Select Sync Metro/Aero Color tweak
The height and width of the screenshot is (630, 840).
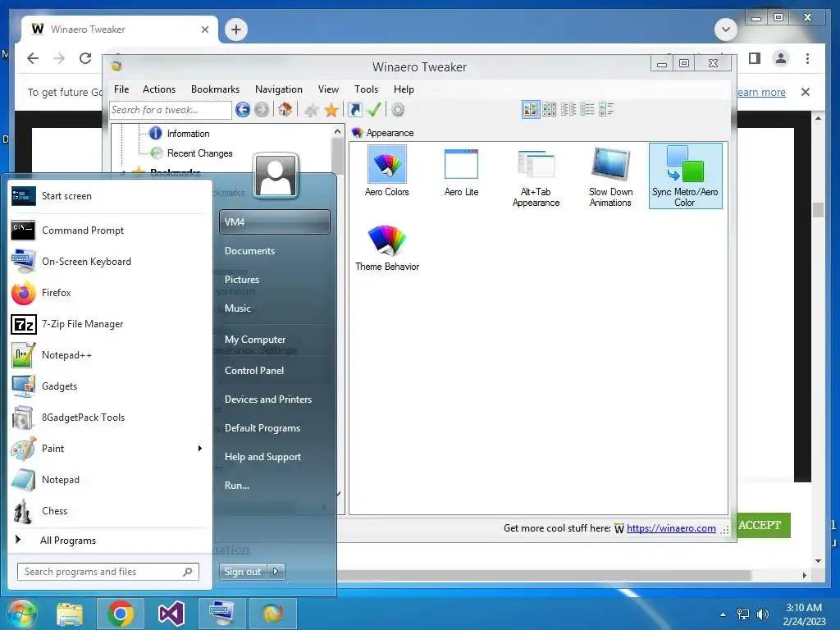685,176
